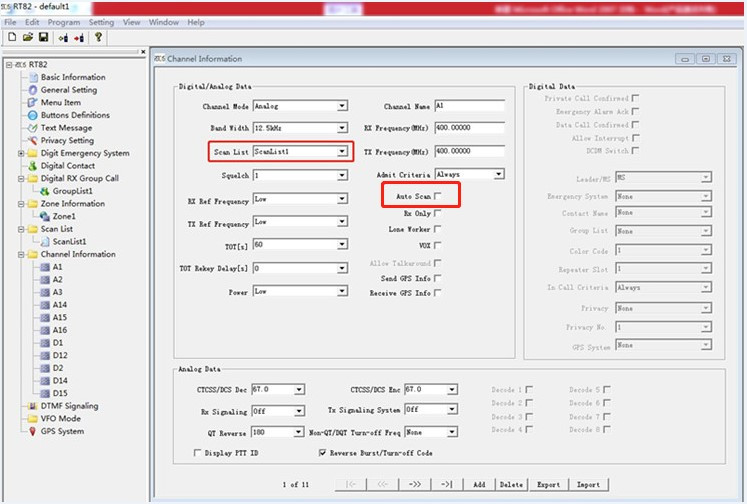This screenshot has height=504, width=747.
Task: Expand the Channel Mode combo box
Action: (x=342, y=106)
